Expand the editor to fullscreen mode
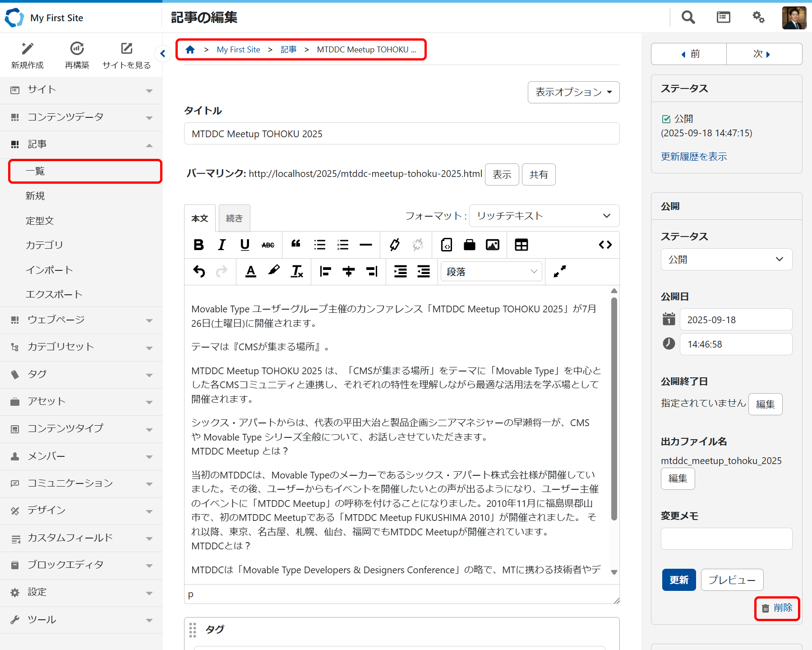This screenshot has width=812, height=650. [x=559, y=271]
